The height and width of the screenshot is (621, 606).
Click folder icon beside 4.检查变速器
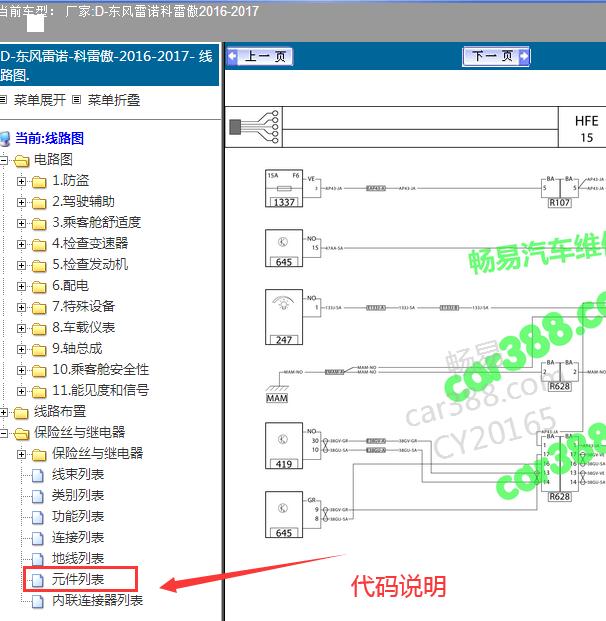[x=39, y=245]
